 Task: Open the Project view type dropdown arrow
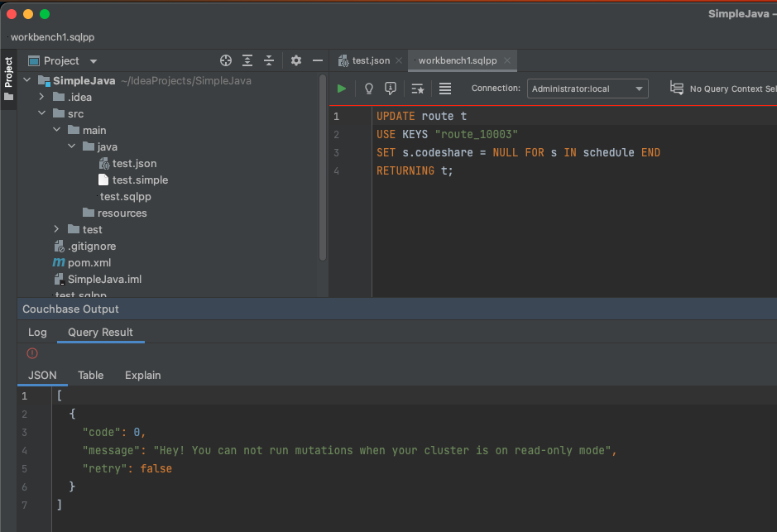pyautogui.click(x=94, y=61)
